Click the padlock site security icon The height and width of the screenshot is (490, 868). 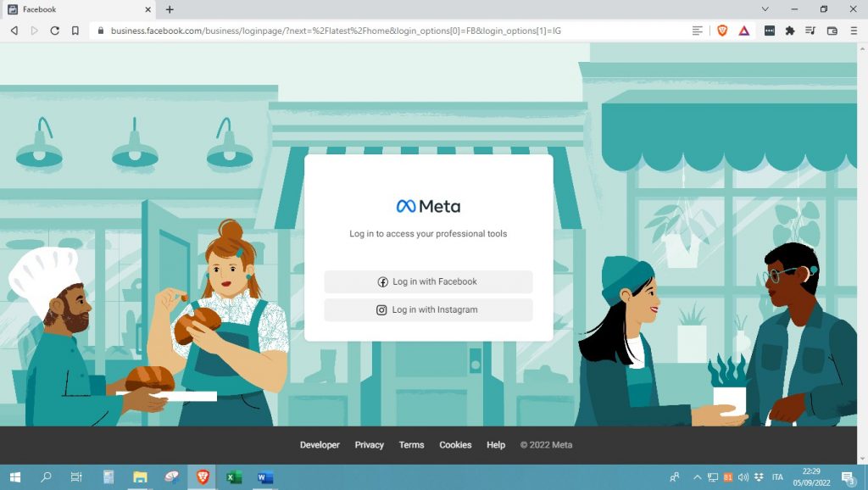pyautogui.click(x=101, y=31)
